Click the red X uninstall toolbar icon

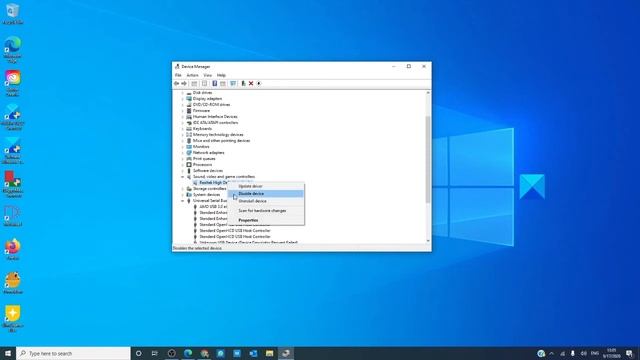point(251,83)
